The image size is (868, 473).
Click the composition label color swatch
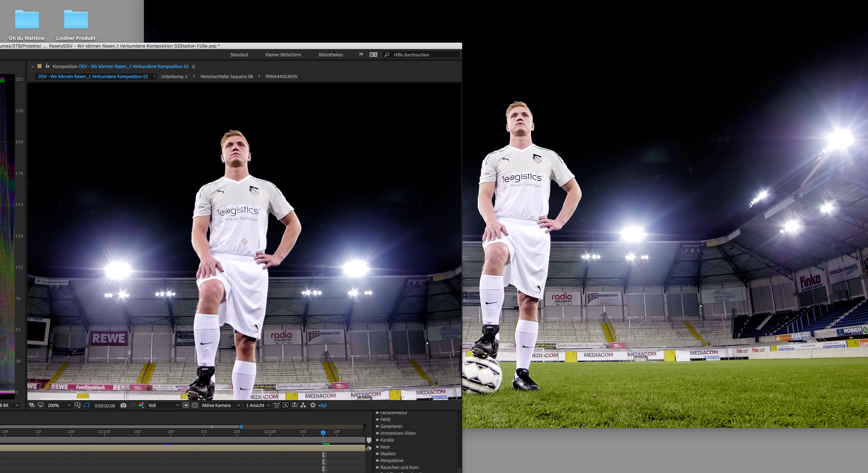point(39,66)
